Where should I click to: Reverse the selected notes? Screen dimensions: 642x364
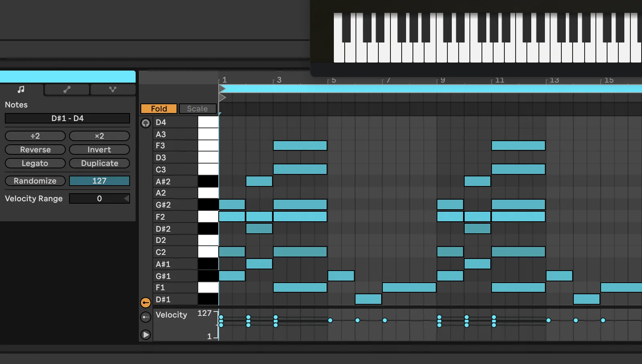(x=35, y=150)
